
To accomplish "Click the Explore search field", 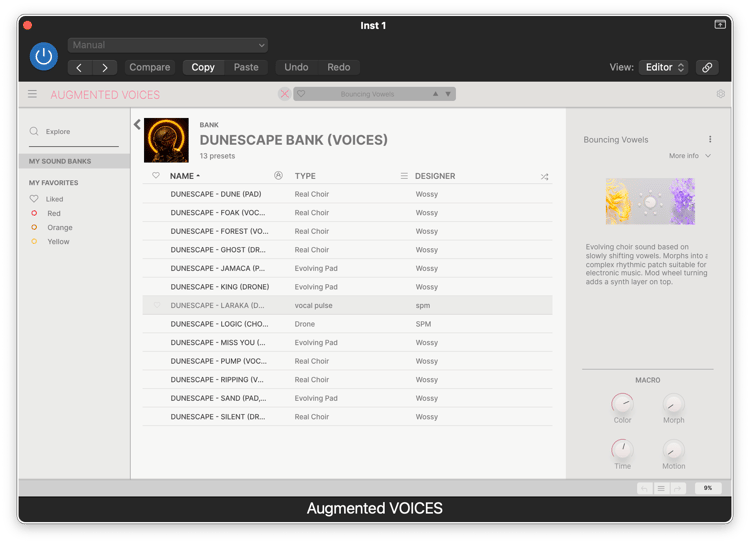I will 74,132.
